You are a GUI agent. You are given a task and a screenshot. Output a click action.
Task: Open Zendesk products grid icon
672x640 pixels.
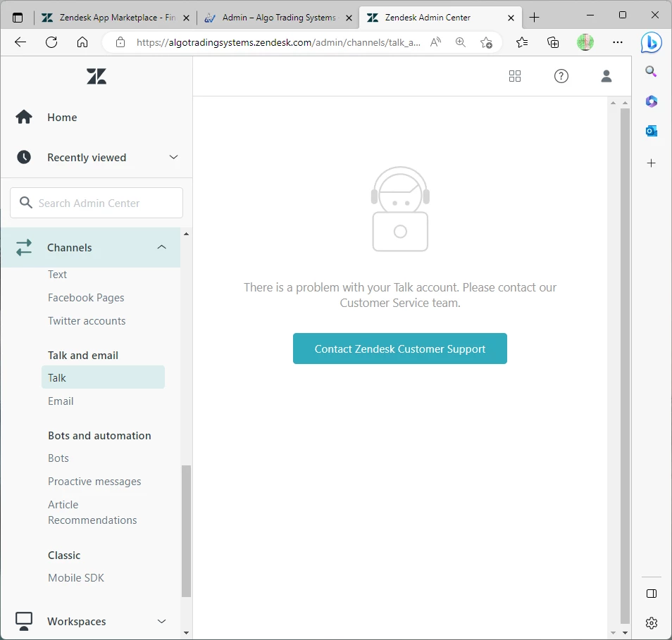click(515, 76)
